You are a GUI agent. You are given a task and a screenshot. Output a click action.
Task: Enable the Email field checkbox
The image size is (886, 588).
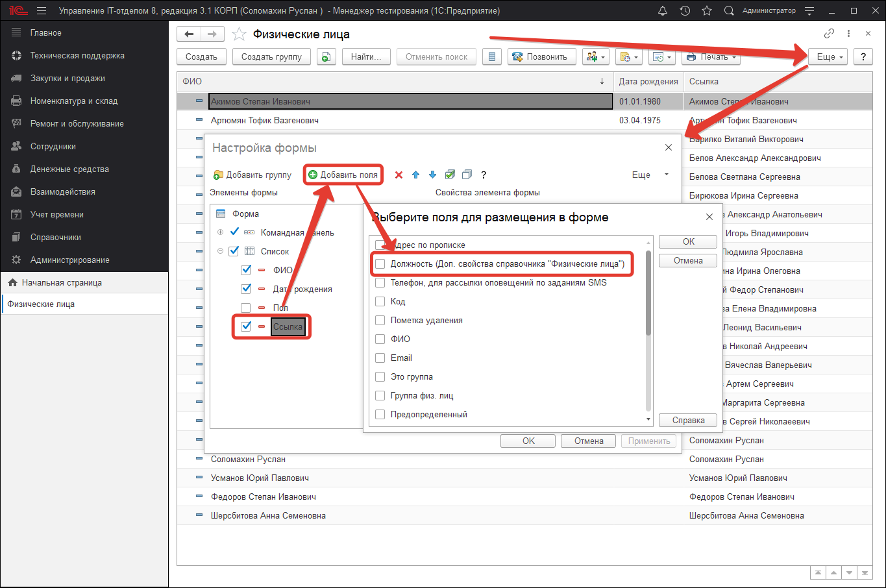point(380,358)
